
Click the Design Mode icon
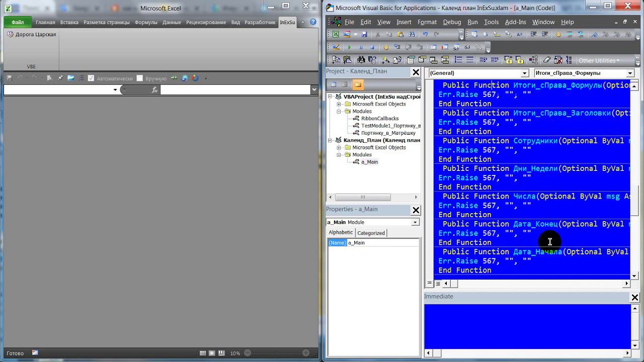pyautogui.click(x=336, y=47)
